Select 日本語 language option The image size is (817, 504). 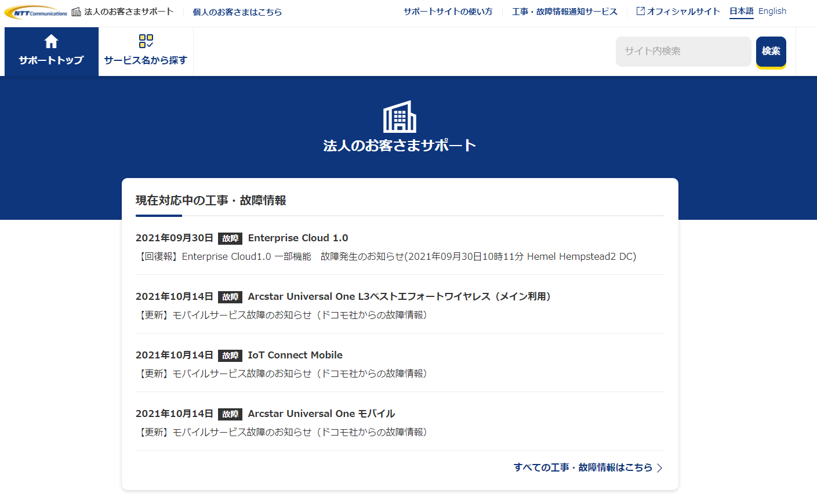tap(742, 11)
